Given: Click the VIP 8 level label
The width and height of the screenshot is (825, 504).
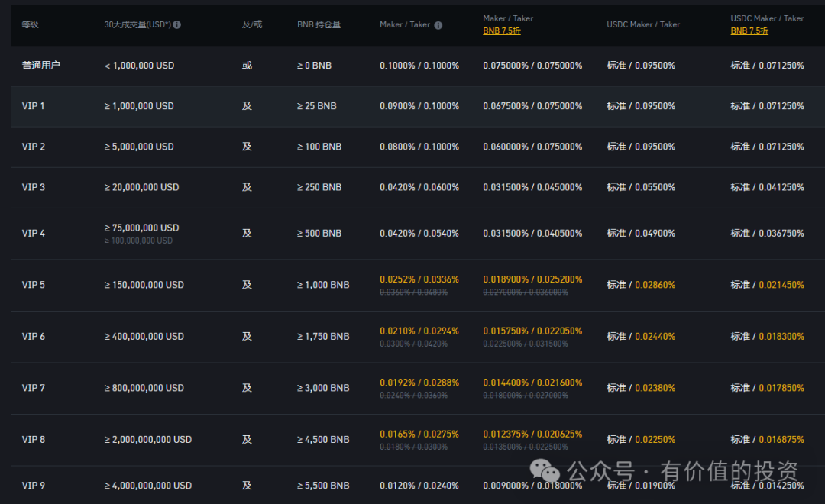Looking at the screenshot, I should (x=33, y=440).
